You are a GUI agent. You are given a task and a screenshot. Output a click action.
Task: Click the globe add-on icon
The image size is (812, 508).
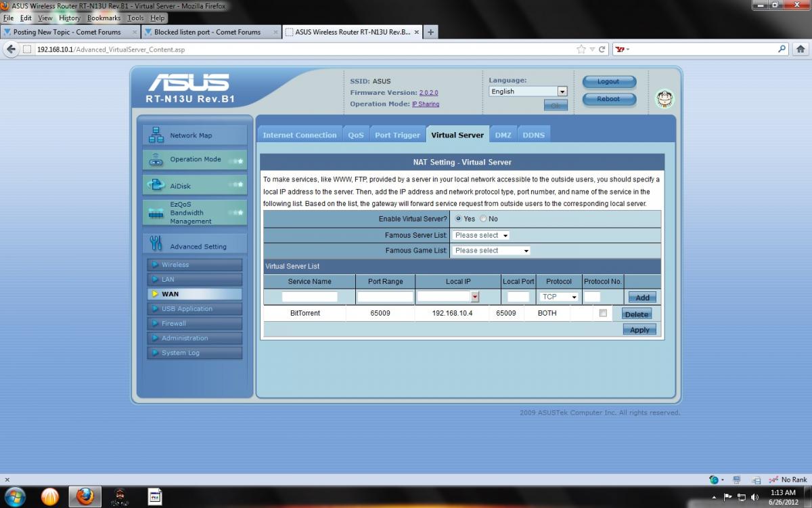[x=713, y=480]
